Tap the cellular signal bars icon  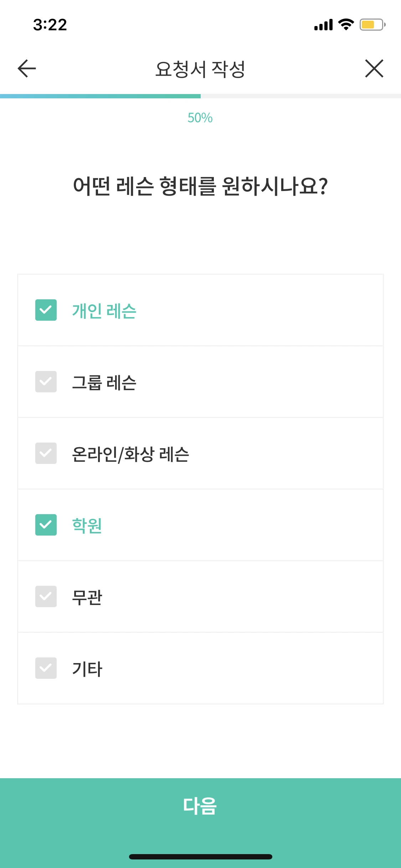tap(323, 25)
